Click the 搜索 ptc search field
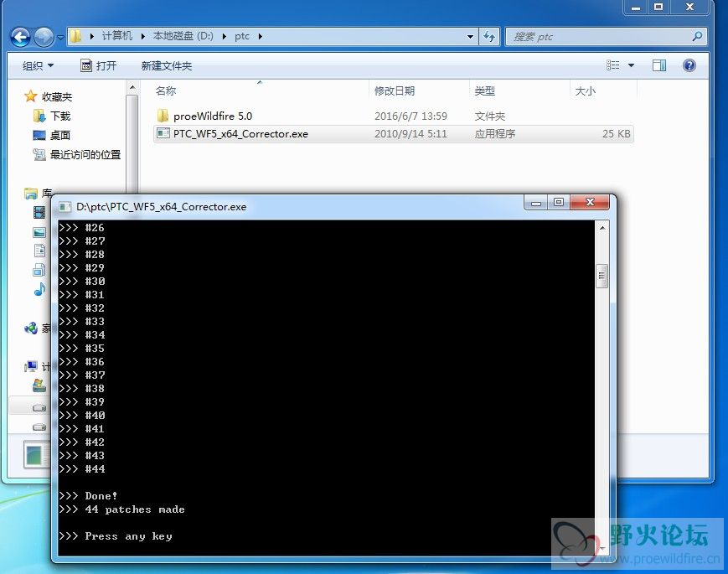Image resolution: width=728 pixels, height=574 pixels. (x=599, y=37)
